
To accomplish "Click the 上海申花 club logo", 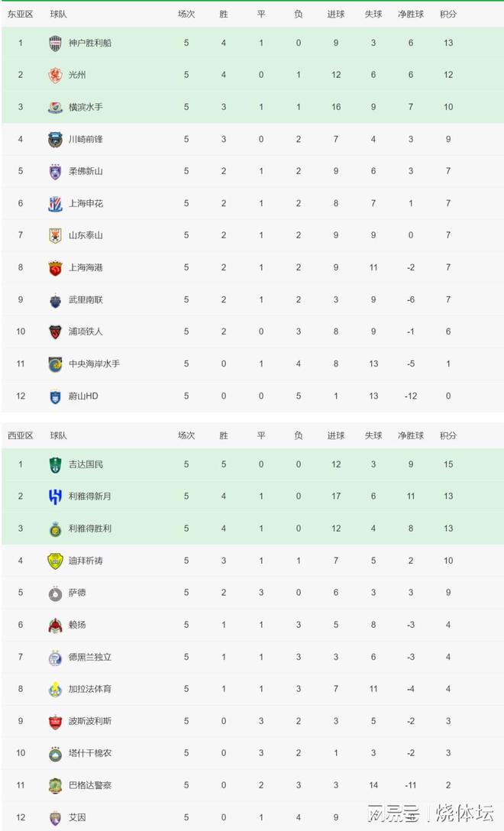I will point(55,203).
